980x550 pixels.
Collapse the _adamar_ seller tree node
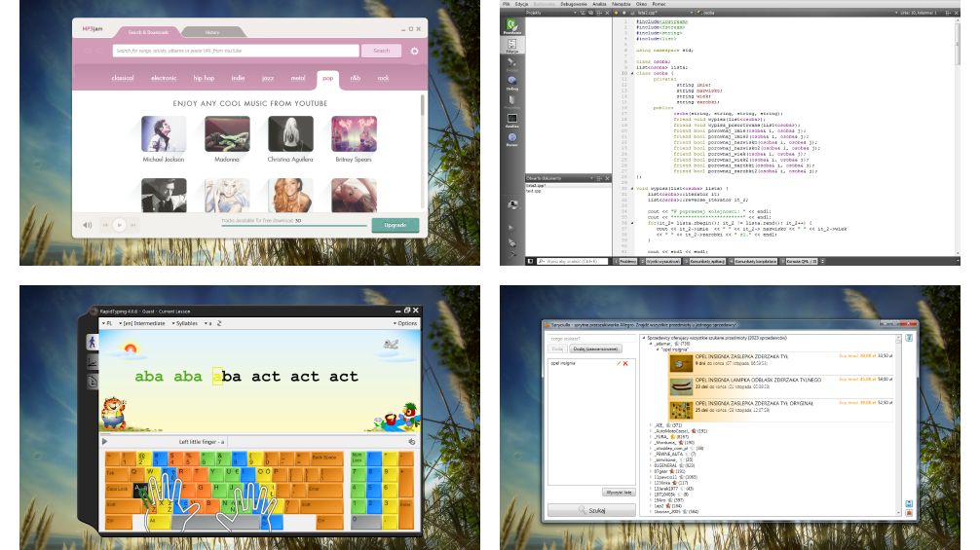(x=650, y=344)
